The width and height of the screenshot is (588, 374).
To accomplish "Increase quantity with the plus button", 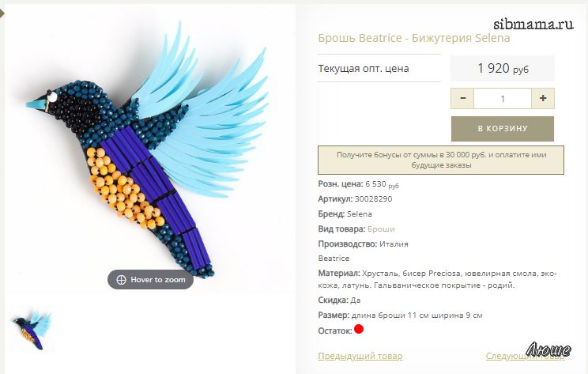I will [543, 98].
